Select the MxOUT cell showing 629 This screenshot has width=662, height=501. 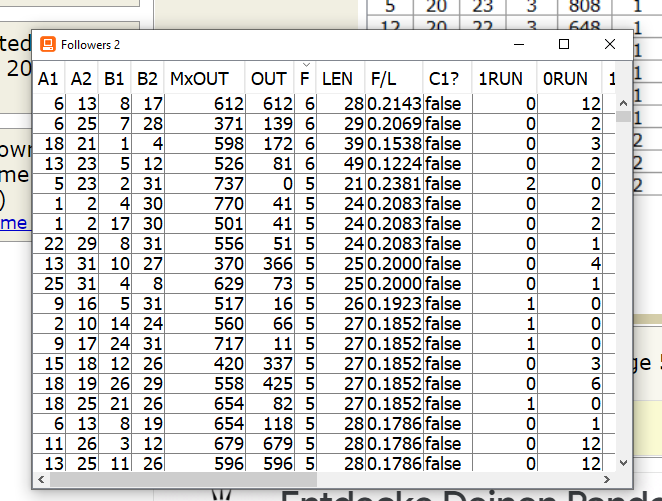[x=204, y=284]
